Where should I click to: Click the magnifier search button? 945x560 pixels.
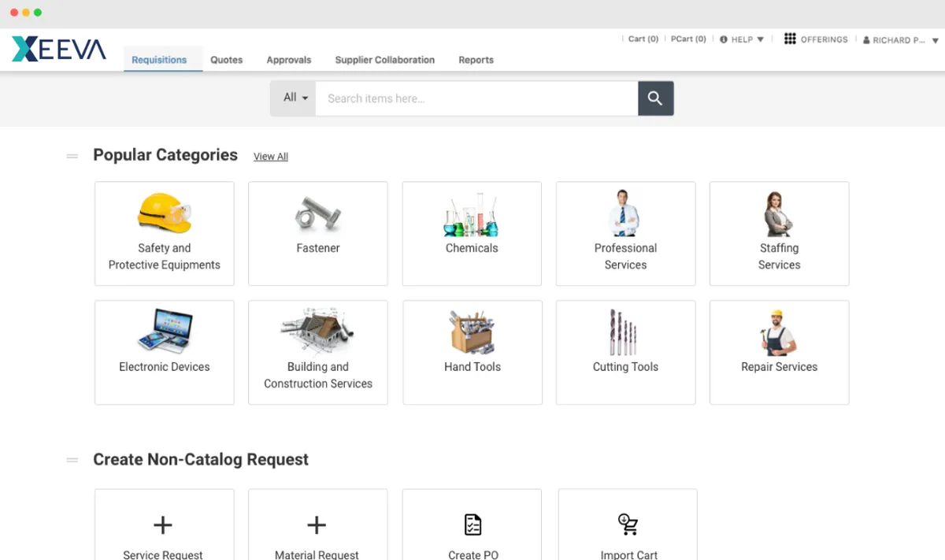tap(655, 98)
